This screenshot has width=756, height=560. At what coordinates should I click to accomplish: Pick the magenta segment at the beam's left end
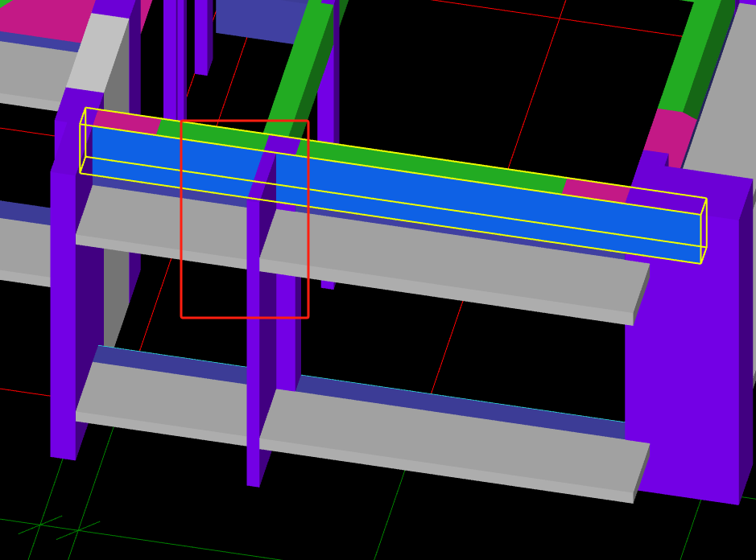coord(126,122)
